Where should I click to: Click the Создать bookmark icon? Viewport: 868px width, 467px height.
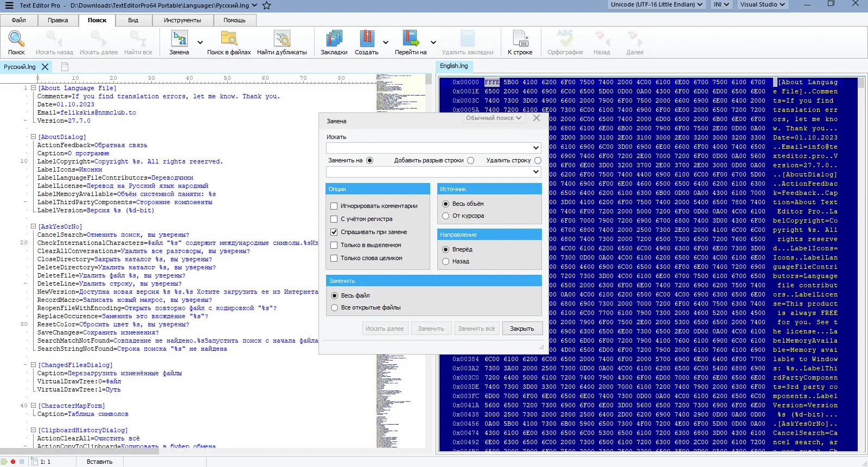point(367,39)
